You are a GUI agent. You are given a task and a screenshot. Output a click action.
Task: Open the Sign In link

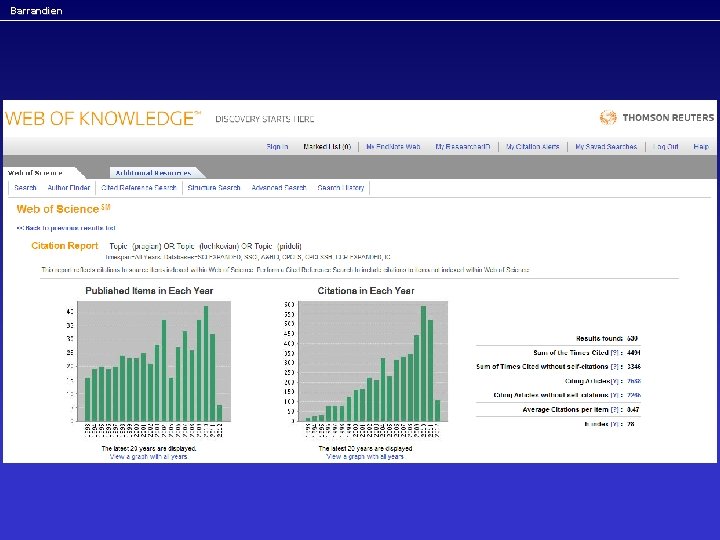point(277,146)
